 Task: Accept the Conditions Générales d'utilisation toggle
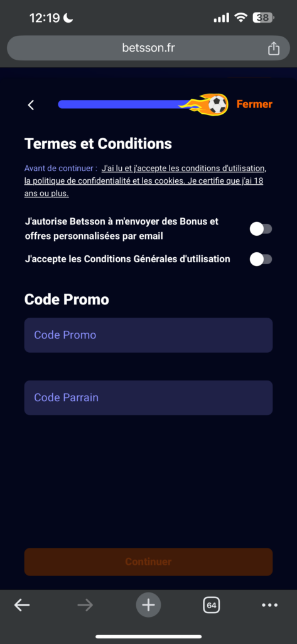261,259
